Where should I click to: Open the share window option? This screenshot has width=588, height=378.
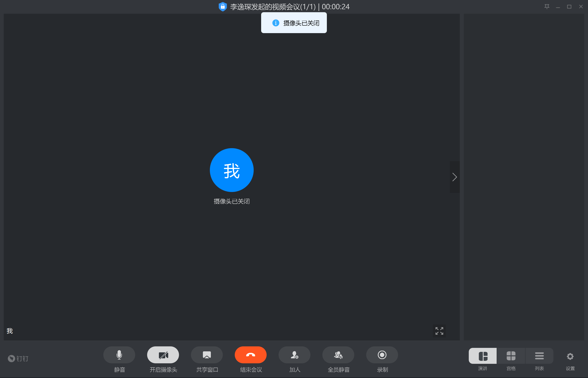(x=207, y=355)
